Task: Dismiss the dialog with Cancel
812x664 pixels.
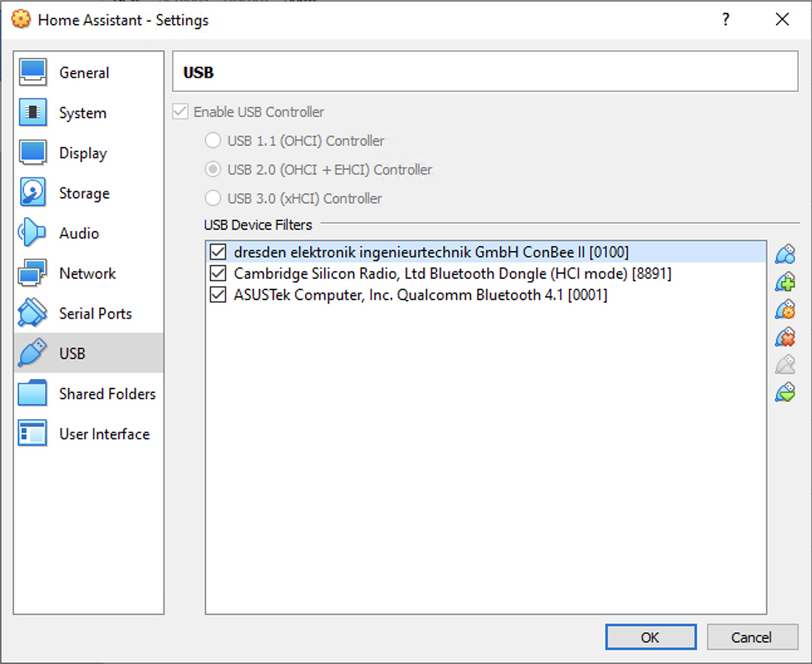Action: pyautogui.click(x=752, y=637)
